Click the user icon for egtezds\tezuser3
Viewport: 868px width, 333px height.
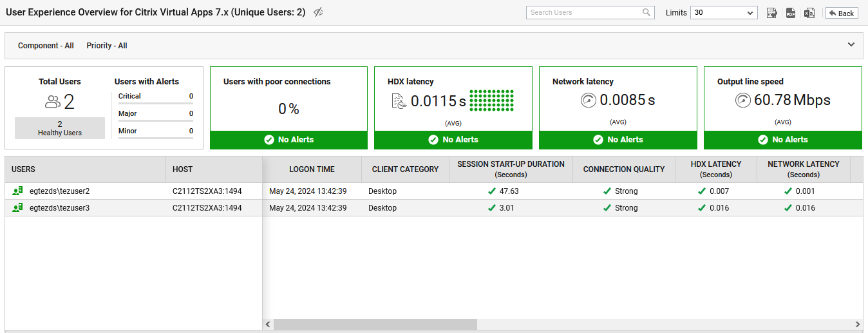pos(17,207)
